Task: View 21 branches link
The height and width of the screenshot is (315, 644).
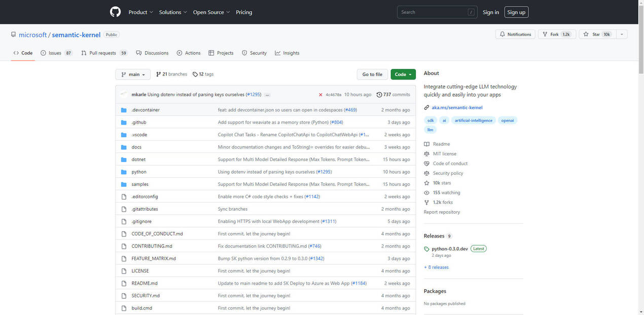Action: (171, 74)
